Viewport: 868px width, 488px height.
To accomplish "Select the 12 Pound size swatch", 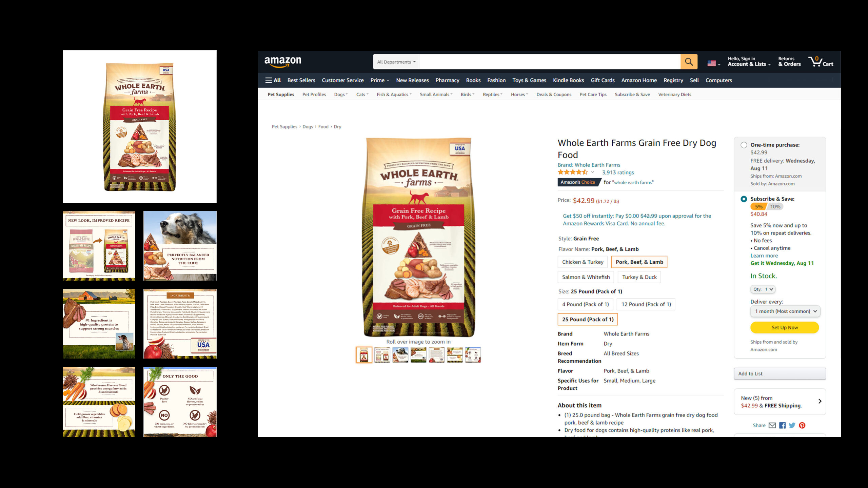I will (646, 304).
